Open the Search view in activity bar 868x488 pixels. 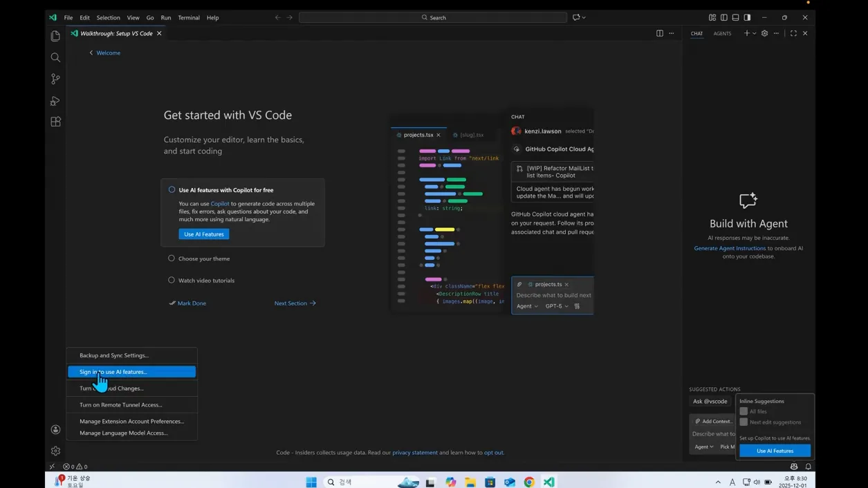click(x=55, y=57)
